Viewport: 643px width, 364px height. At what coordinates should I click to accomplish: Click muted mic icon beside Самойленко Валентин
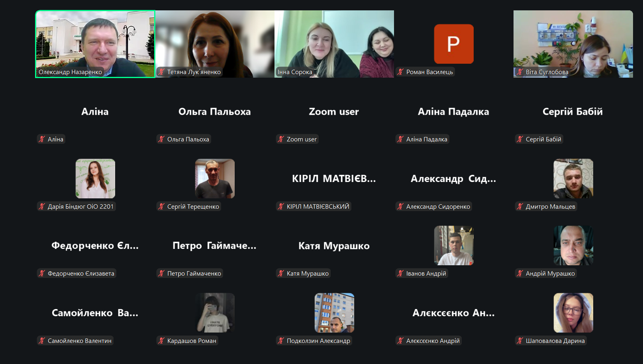pyautogui.click(x=42, y=341)
